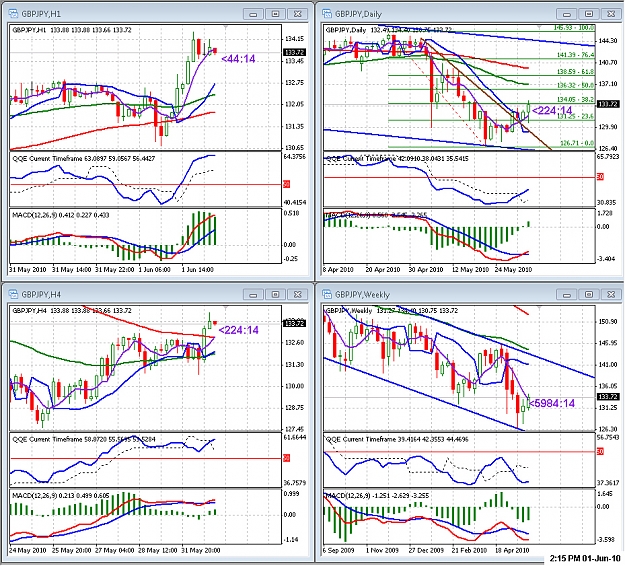Click the 132.60 price scale label on H4
Viewport: 625px width, 566px height.
294,343
